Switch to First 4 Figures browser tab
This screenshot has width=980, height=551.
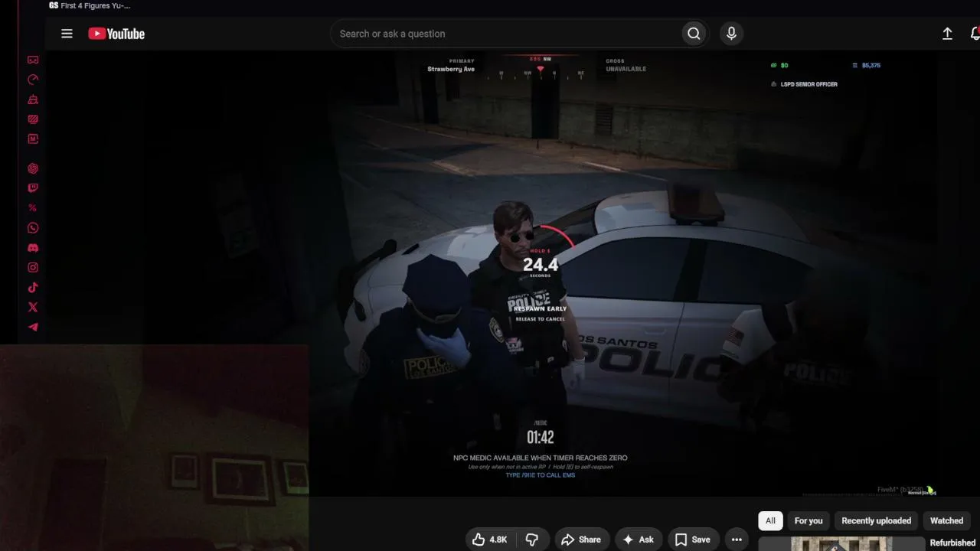(90, 5)
